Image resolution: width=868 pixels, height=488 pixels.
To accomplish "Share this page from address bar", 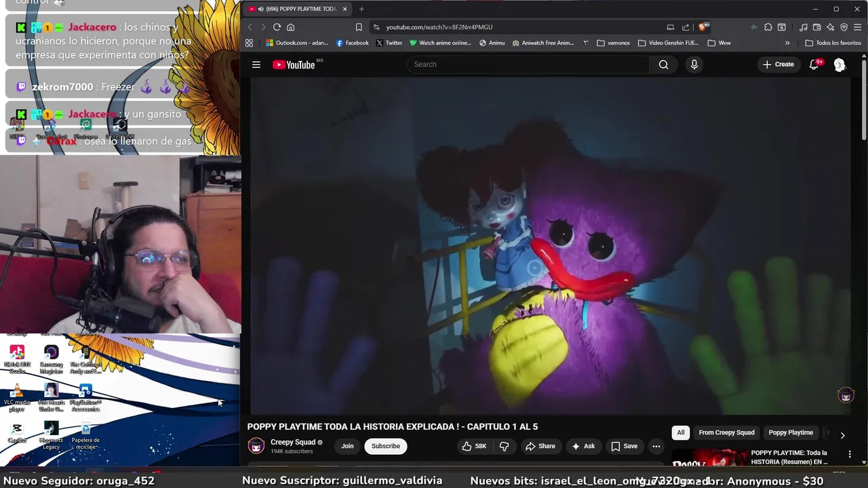I will (686, 27).
